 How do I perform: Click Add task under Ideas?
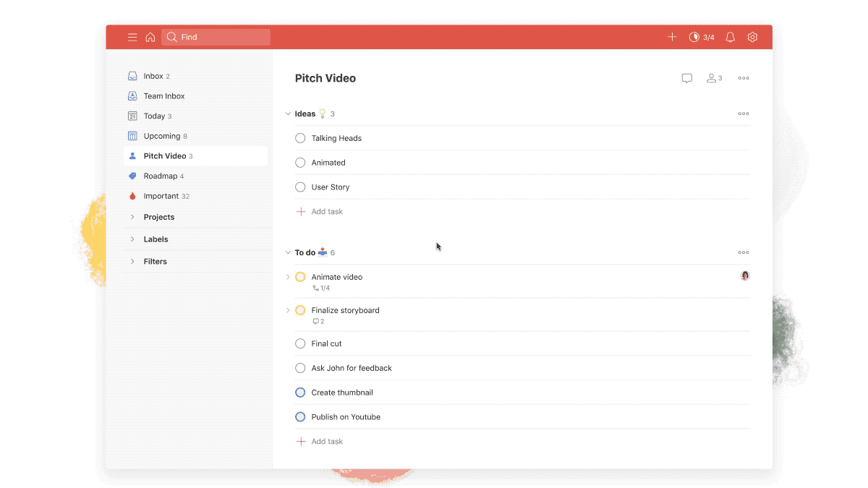[x=326, y=212]
